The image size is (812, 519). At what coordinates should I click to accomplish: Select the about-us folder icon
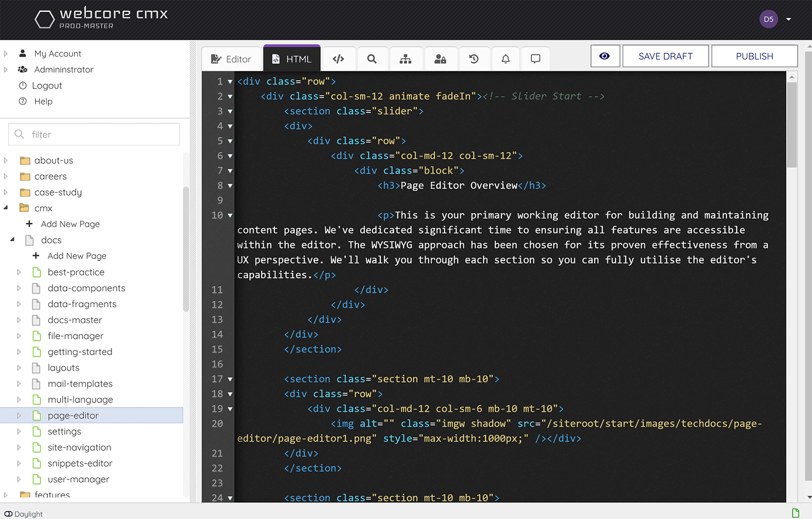pyautogui.click(x=25, y=160)
